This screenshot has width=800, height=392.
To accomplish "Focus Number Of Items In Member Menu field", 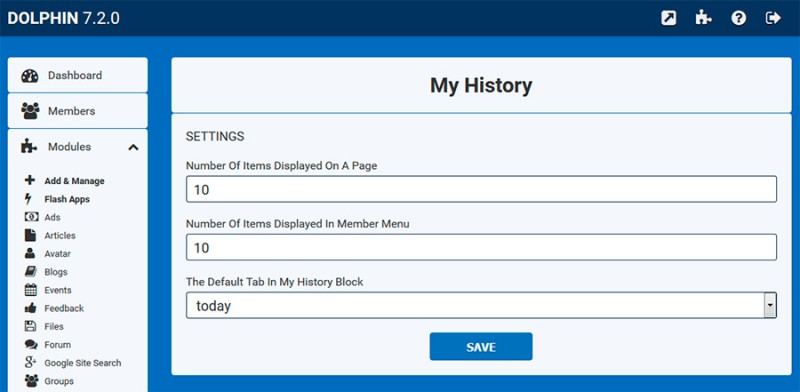I will 481,248.
